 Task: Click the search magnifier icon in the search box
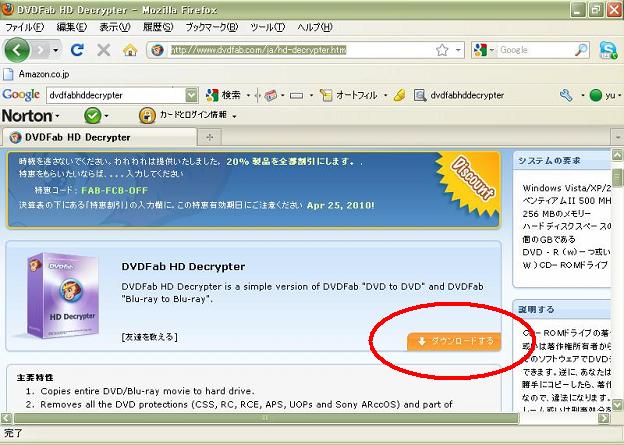(581, 49)
